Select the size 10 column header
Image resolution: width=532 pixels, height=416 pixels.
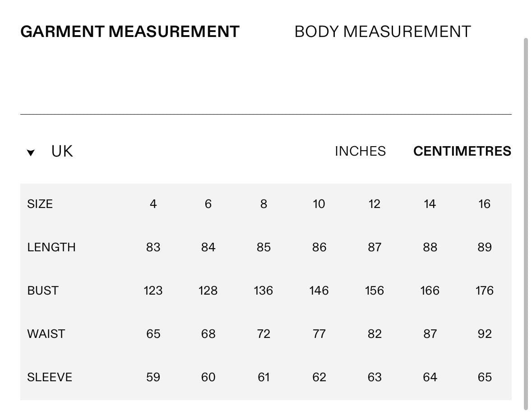point(319,204)
